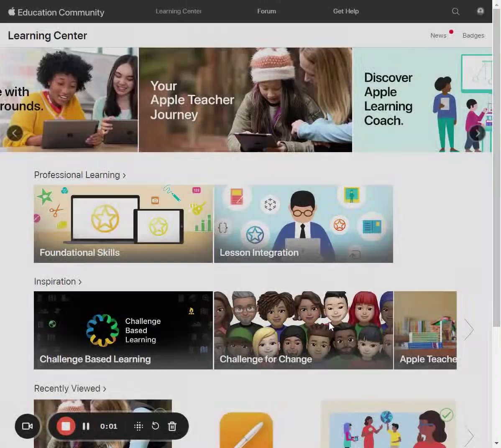Go to previous slide in hero carousel
Viewport: 501px width, 448px height.
(15, 133)
